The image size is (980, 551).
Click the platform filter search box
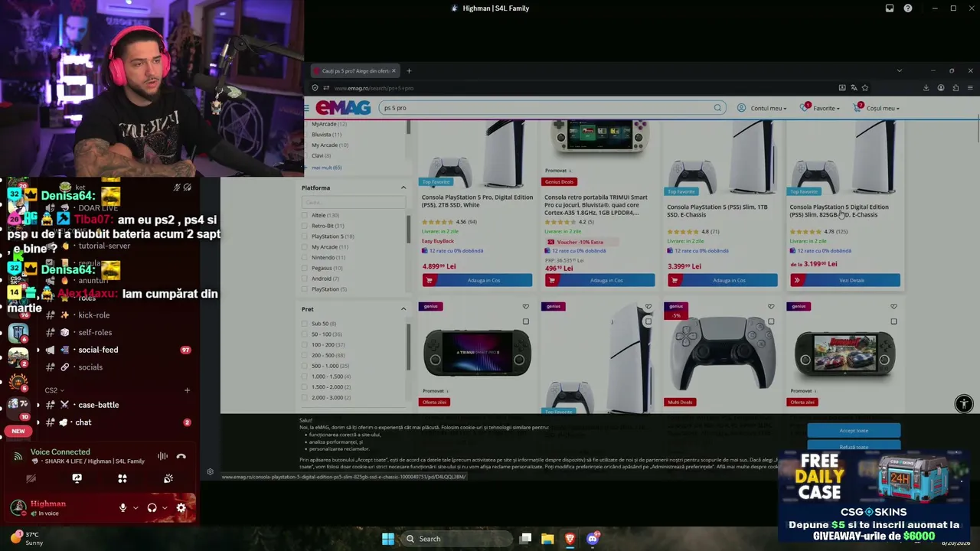[x=353, y=202]
